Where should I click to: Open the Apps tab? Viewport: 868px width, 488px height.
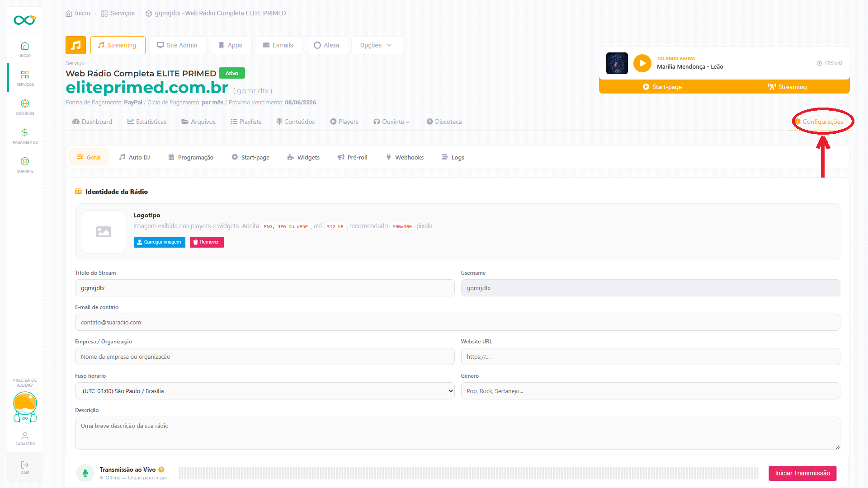click(231, 45)
